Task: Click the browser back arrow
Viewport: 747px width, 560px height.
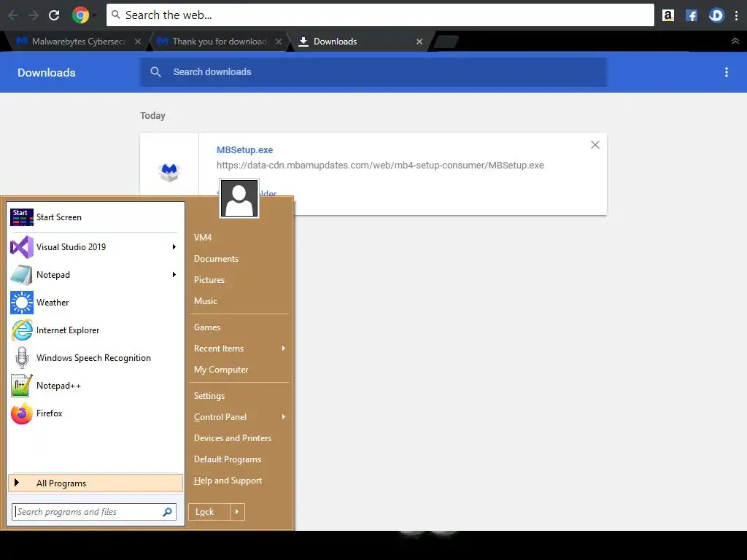Action: pos(13,15)
